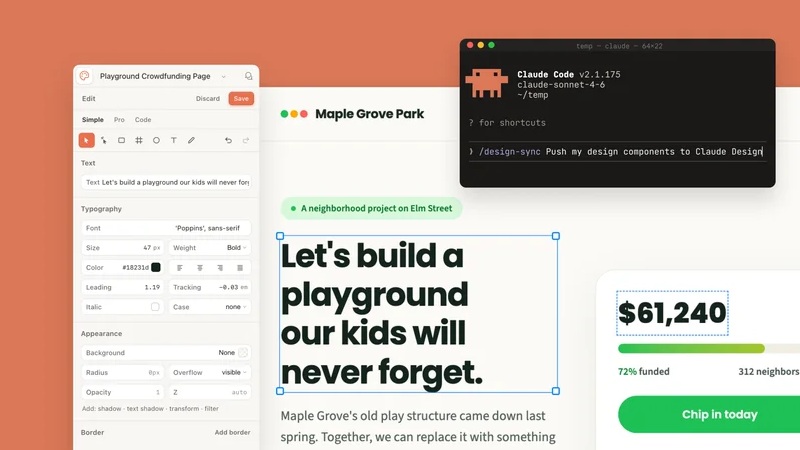Image resolution: width=800 pixels, height=450 pixels.
Task: Click the green zoom button on terminal window
Action: 491,45
